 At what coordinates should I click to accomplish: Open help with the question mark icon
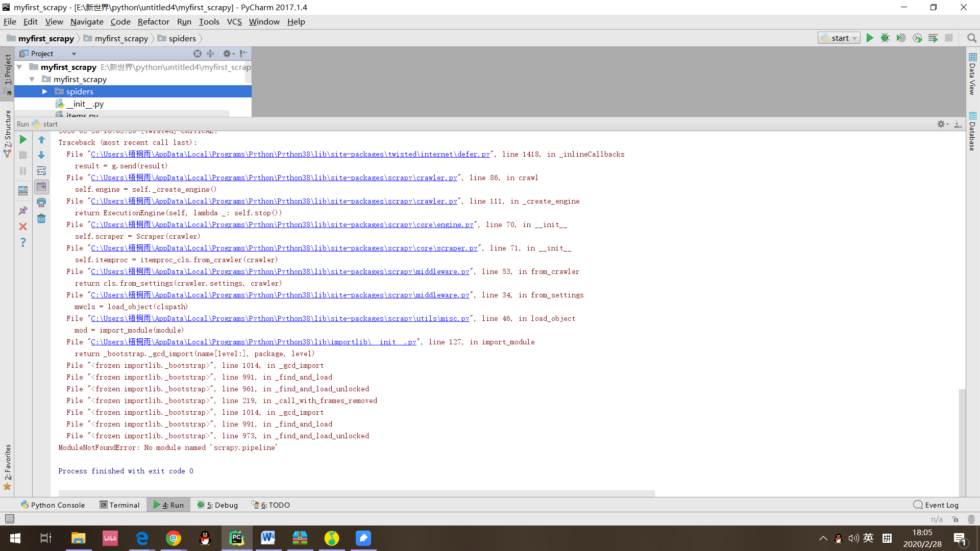point(23,242)
